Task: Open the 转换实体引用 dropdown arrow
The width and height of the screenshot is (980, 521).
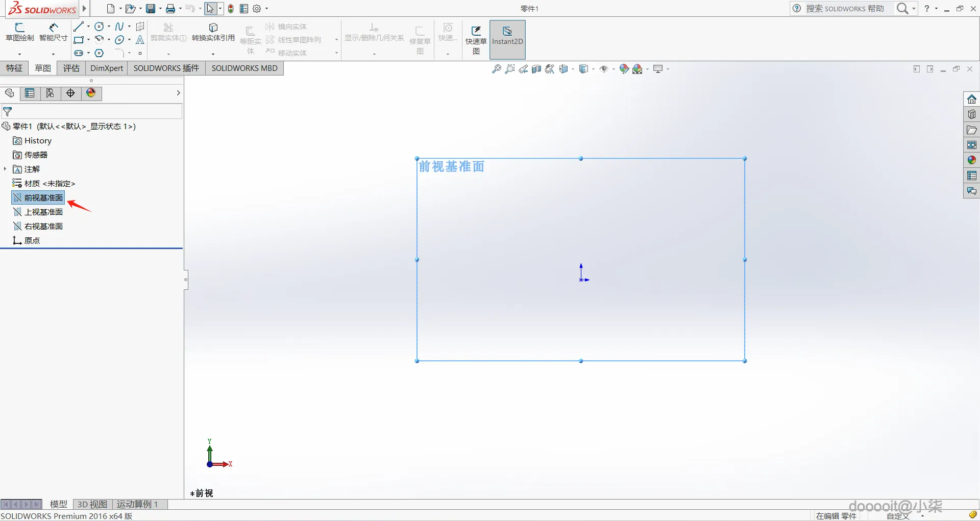Action: coord(213,54)
